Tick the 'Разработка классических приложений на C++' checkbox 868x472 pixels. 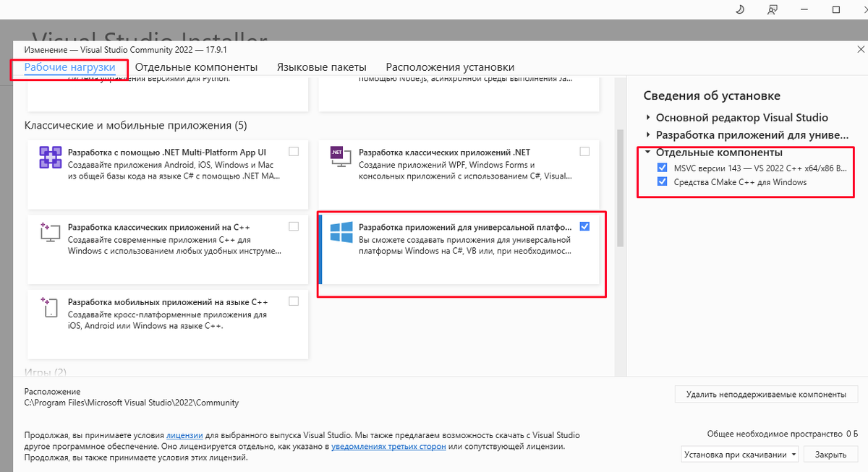coord(293,226)
